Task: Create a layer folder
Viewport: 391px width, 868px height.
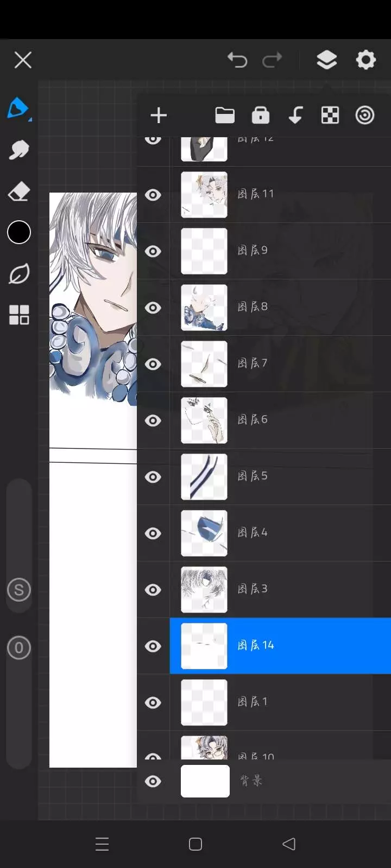Action: coord(225,115)
